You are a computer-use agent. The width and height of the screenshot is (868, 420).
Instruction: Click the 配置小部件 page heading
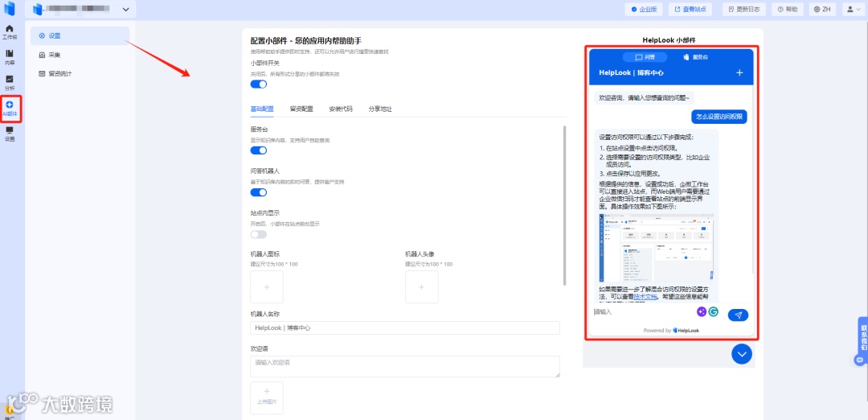(306, 40)
